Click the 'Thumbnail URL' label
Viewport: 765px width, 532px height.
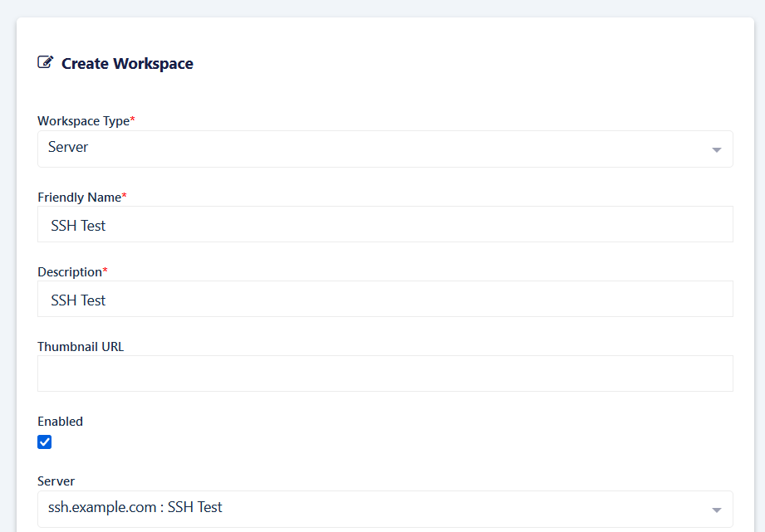tap(80, 346)
